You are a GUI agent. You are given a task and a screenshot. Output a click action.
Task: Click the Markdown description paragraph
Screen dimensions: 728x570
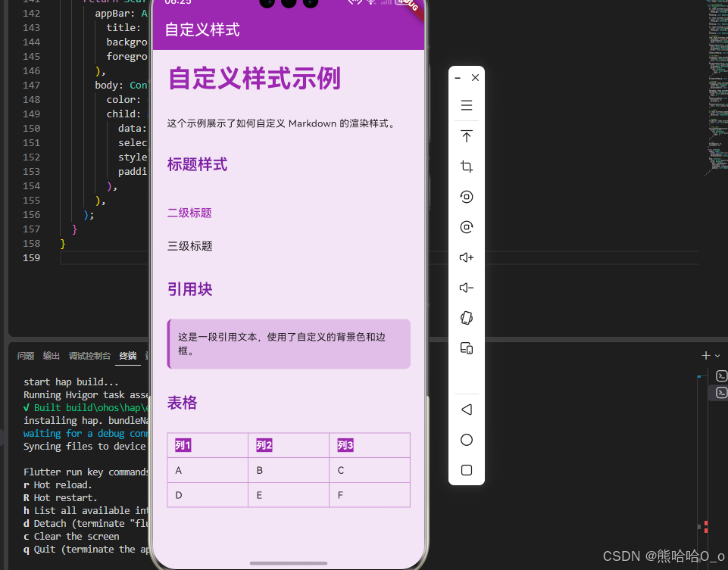282,123
